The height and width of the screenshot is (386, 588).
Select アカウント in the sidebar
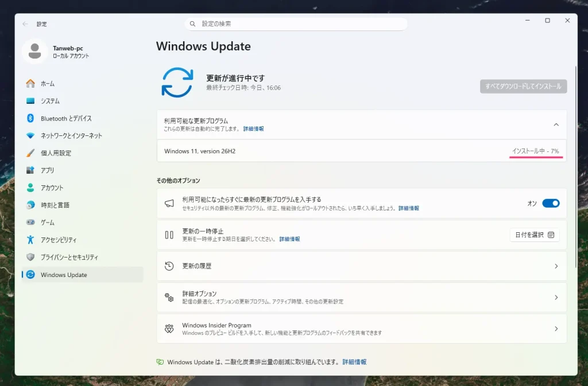click(x=83, y=188)
